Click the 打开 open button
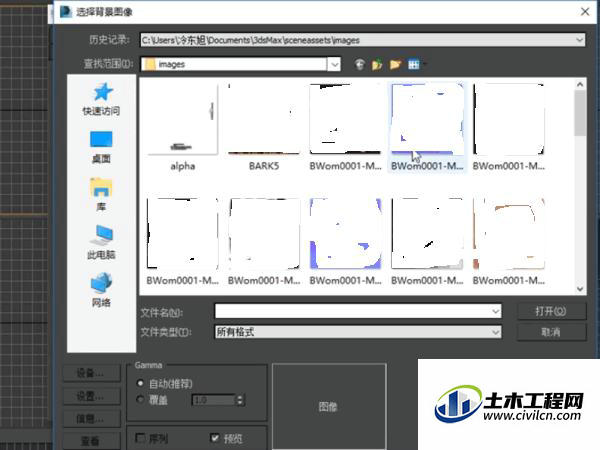This screenshot has width=600, height=450. point(551,311)
